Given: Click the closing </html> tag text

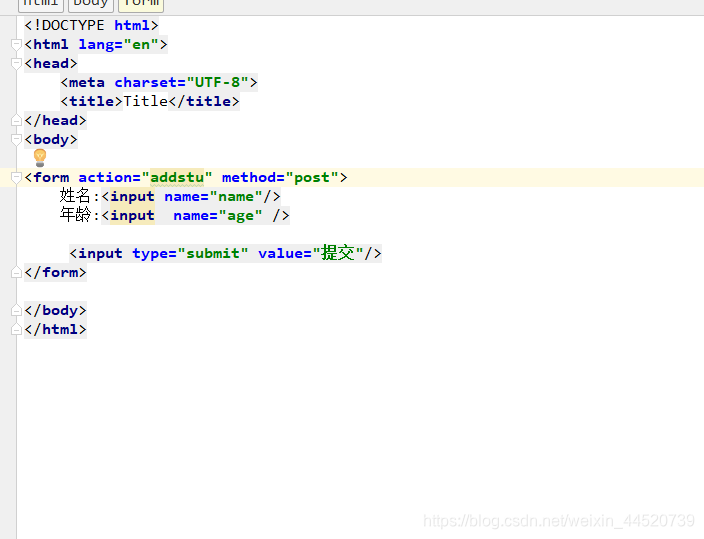Looking at the screenshot, I should coord(55,329).
